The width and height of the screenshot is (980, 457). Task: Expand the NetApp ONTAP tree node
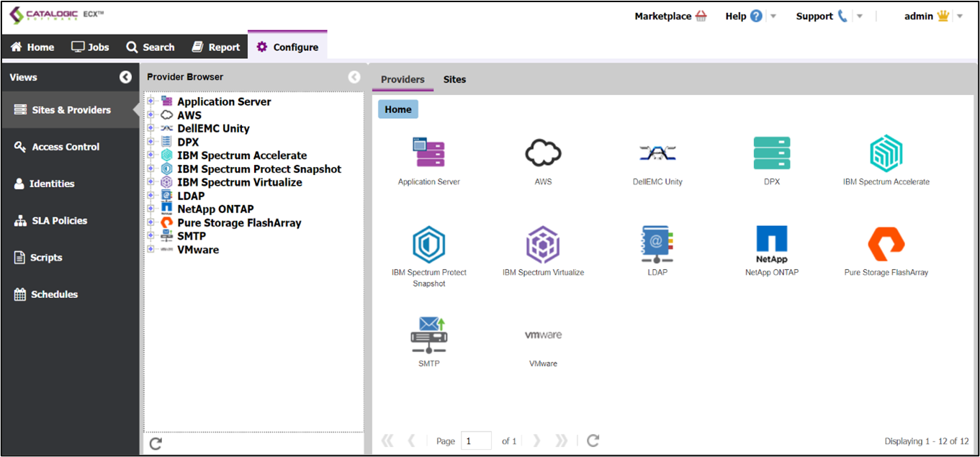pos(151,209)
